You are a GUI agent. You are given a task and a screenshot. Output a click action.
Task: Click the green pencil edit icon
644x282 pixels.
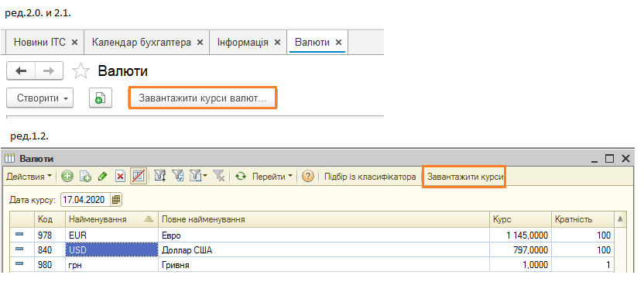103,177
